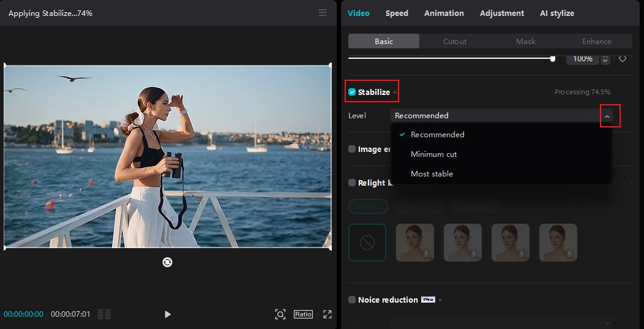
Task: Select the no-relight none preset icon
Action: click(x=367, y=243)
